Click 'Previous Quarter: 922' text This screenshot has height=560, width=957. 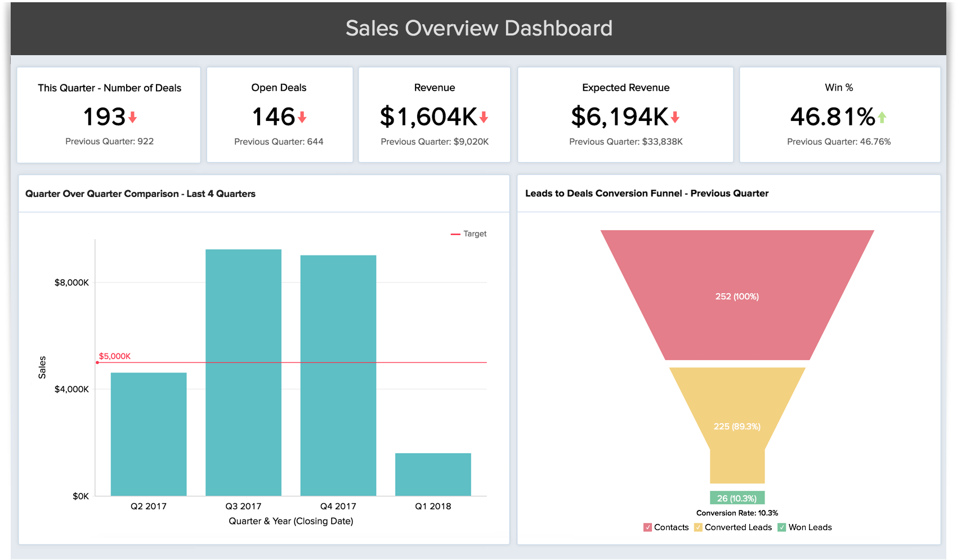pos(109,141)
